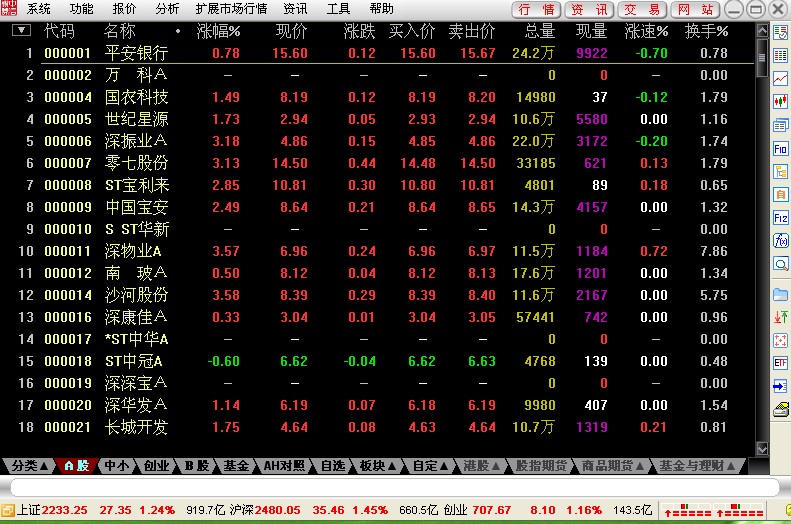Switch to the 中小 tab

(117, 466)
